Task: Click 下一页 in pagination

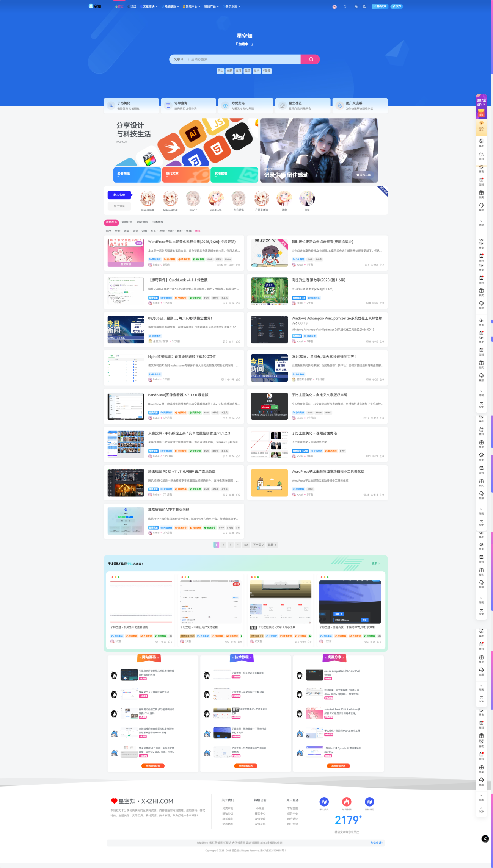Action: point(258,545)
